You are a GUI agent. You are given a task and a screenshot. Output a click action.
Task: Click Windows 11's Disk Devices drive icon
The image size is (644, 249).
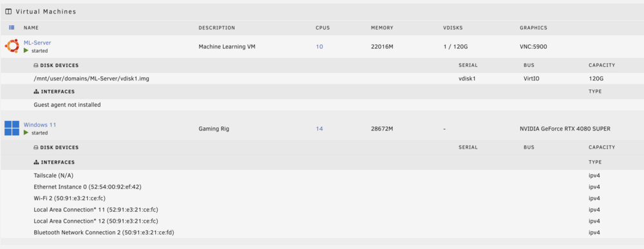tap(36, 147)
